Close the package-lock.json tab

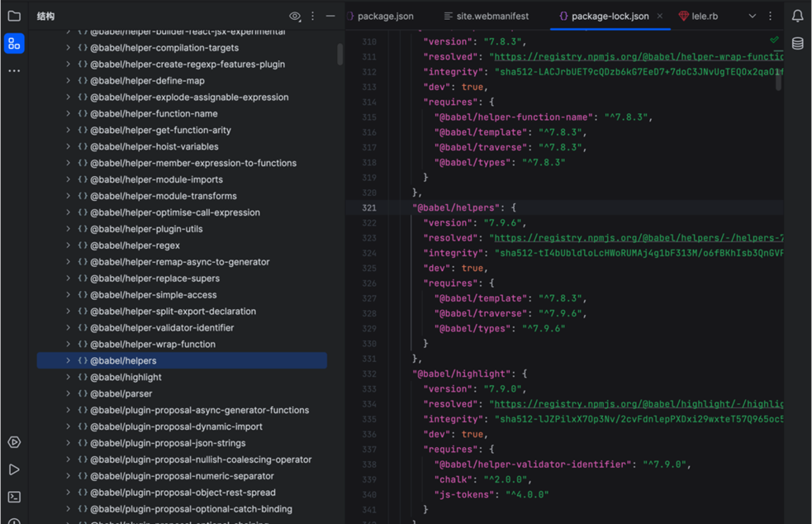pos(660,16)
